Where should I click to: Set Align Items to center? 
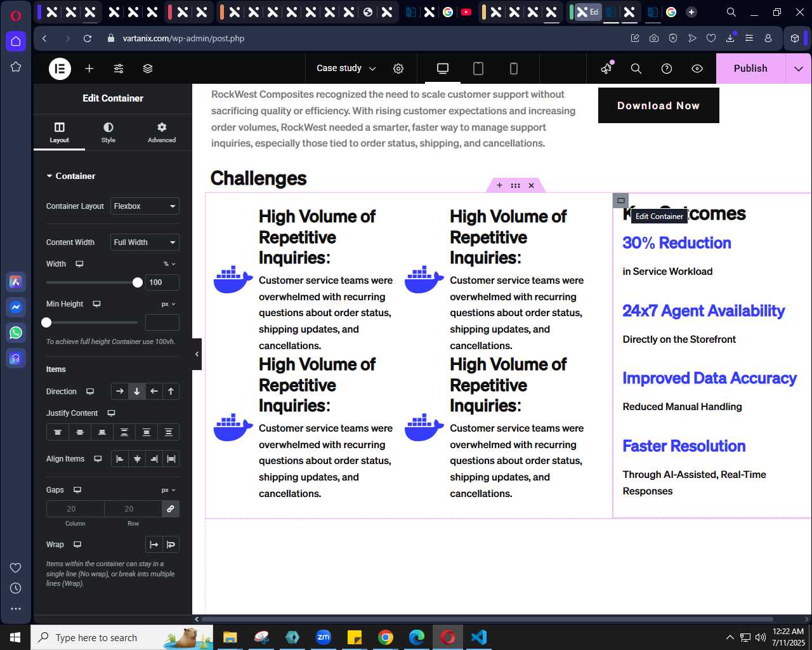pyautogui.click(x=137, y=459)
